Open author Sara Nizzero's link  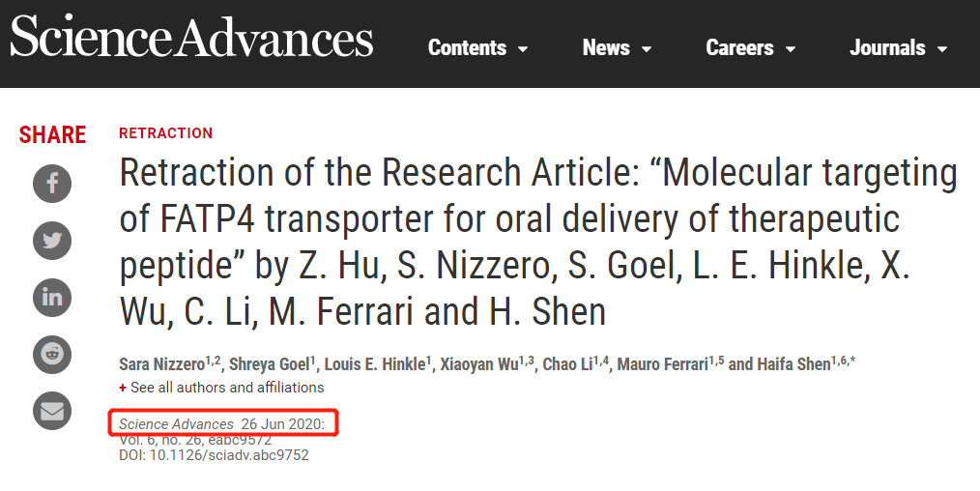point(161,364)
